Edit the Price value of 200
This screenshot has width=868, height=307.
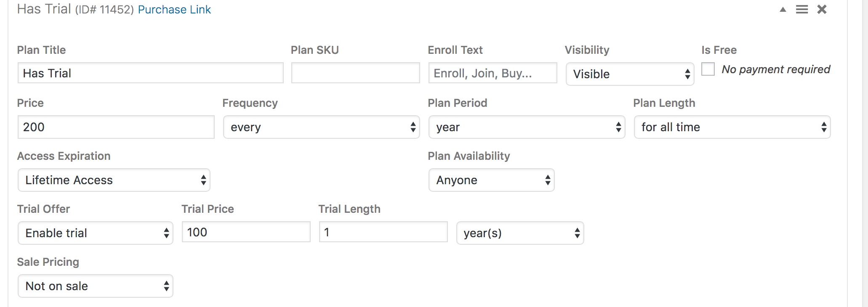[x=116, y=127]
